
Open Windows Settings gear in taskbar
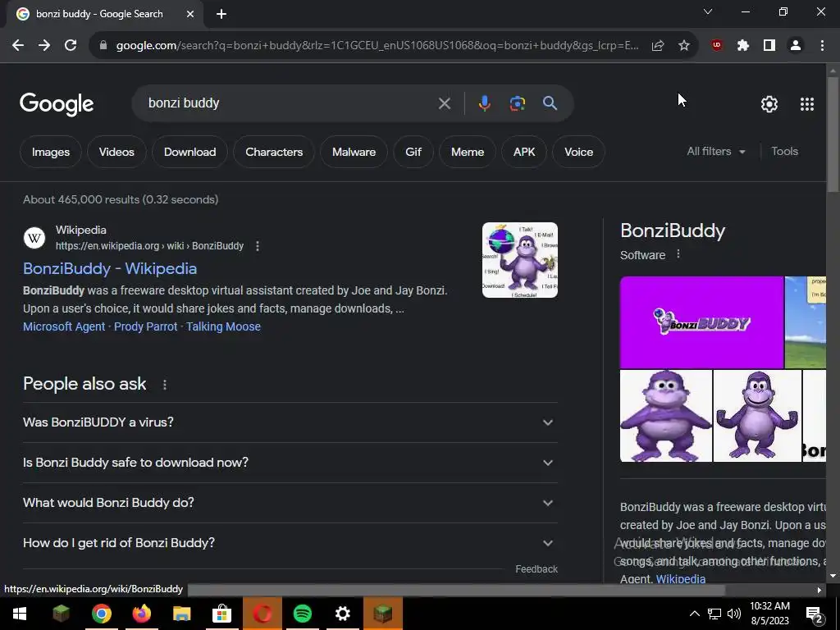coord(343,614)
